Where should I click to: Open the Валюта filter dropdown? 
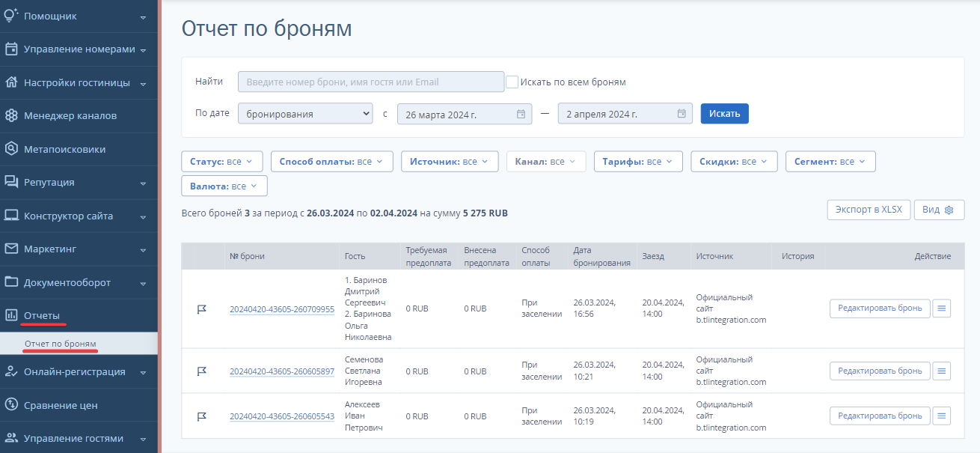click(x=224, y=186)
